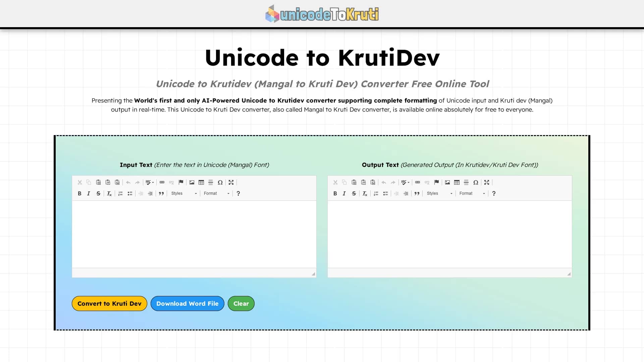The image size is (644, 362).
Task: Insert horizontal line in Input editor
Action: 211,182
